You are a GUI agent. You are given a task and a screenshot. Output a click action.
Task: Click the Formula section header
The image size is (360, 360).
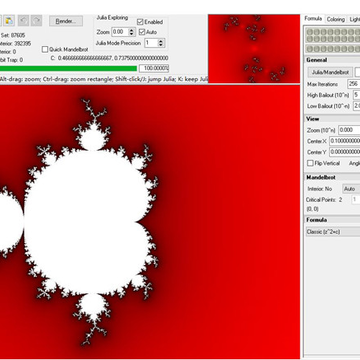point(333,220)
